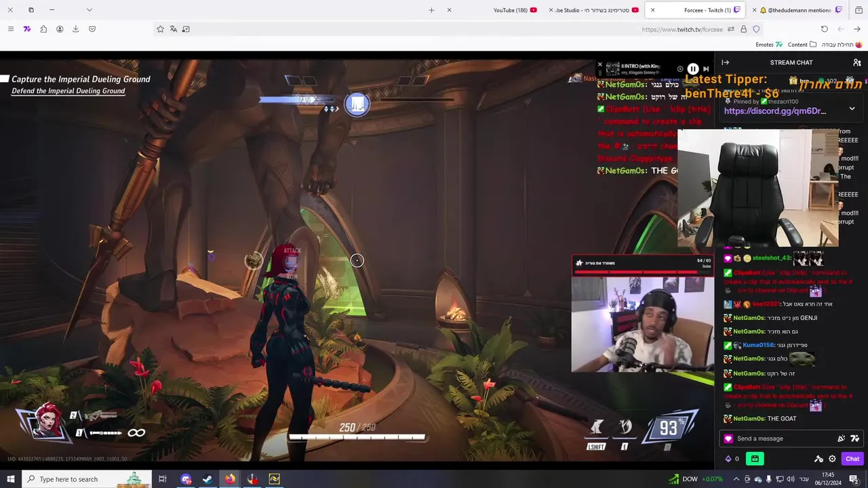Image resolution: width=868 pixels, height=488 pixels.
Task: Open the Hebrew getting started Firefox bookmark
Action: click(842, 45)
